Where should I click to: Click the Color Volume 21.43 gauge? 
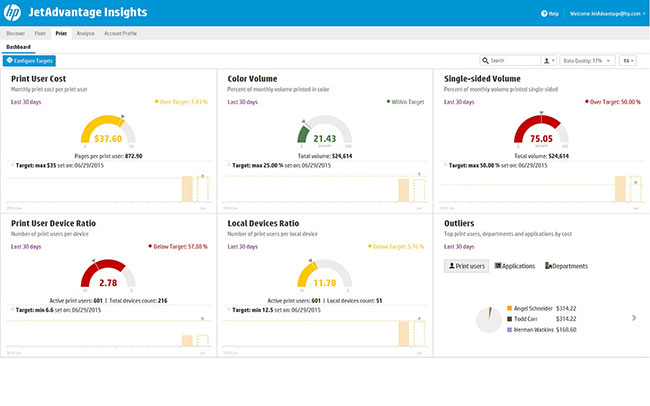coord(325,131)
